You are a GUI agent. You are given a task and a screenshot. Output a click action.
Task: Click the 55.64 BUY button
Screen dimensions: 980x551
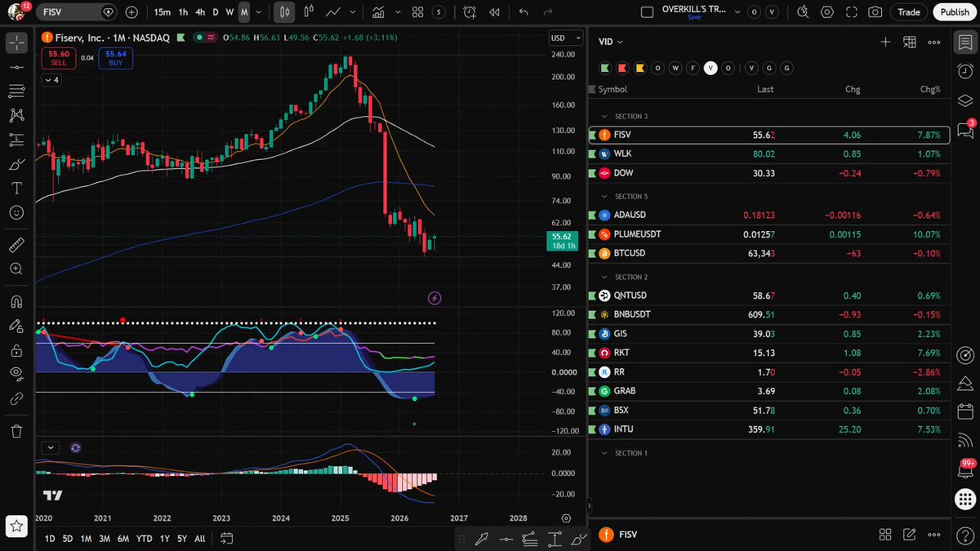point(115,58)
